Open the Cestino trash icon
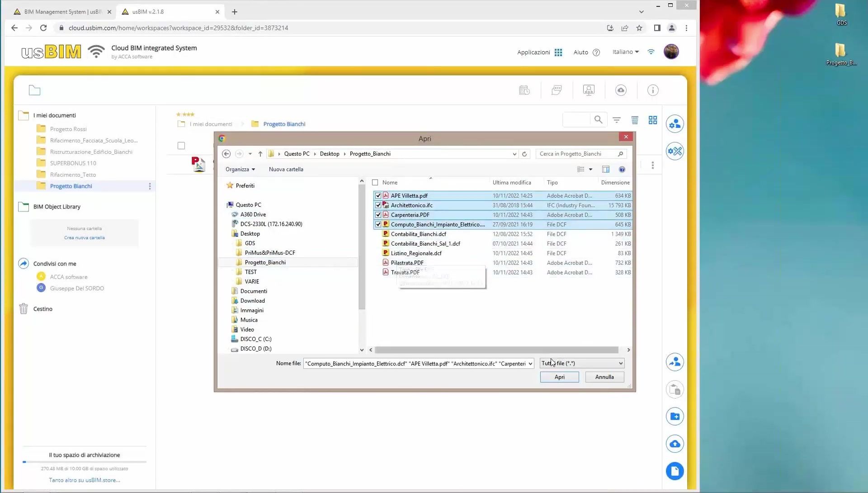This screenshot has height=493, width=868. point(24,309)
